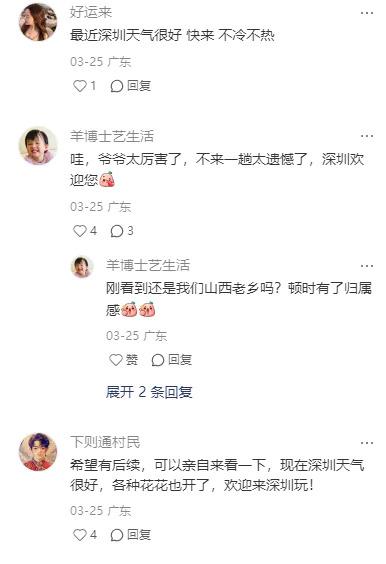Like the comment by 好运来
Screen dimensions: 386x564
[84, 86]
